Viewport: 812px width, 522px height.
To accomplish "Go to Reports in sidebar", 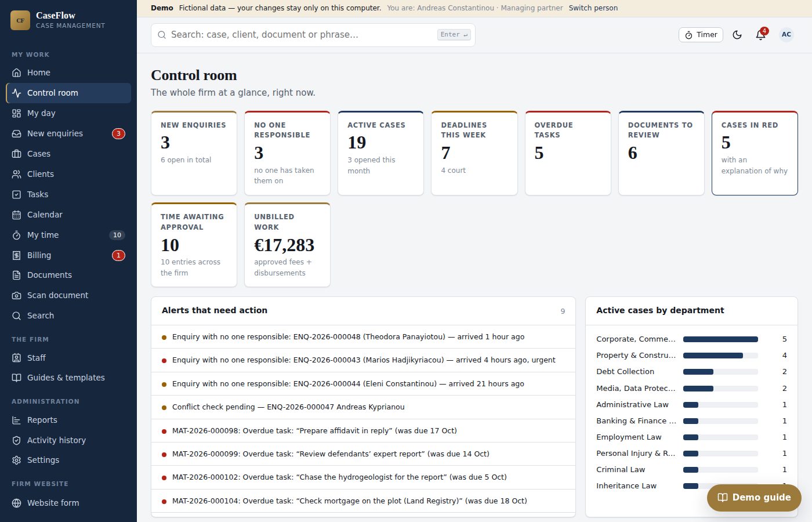I will pos(68,420).
